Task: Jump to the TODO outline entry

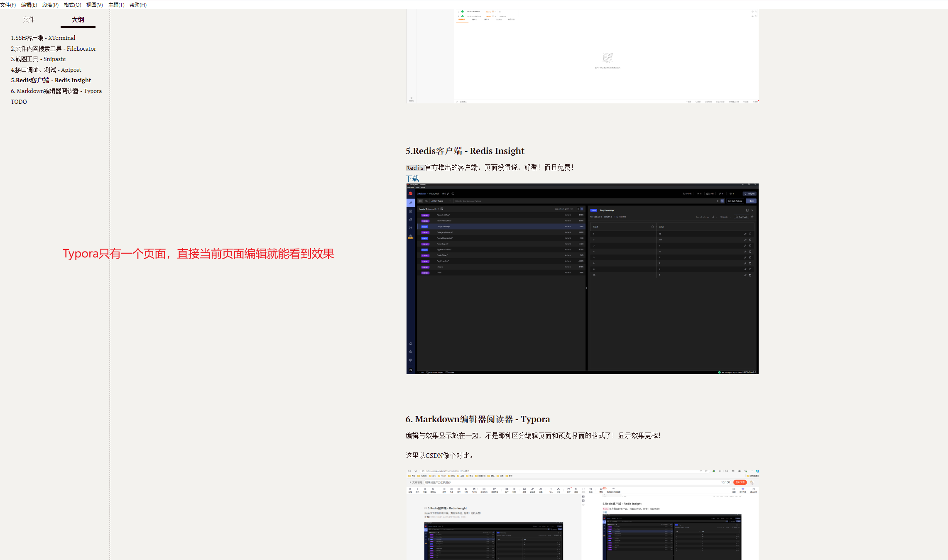Action: click(x=19, y=102)
